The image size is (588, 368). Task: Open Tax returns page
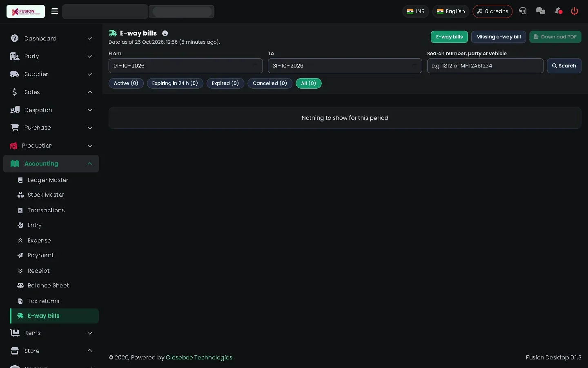(x=54, y=301)
